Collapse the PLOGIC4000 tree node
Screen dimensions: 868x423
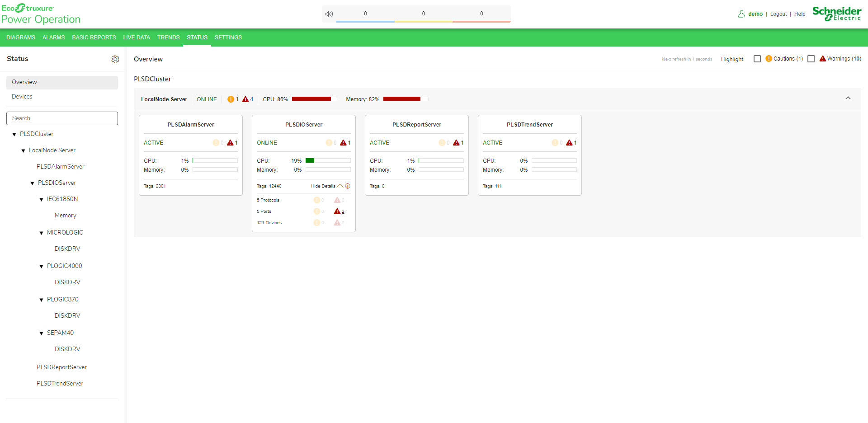point(41,267)
